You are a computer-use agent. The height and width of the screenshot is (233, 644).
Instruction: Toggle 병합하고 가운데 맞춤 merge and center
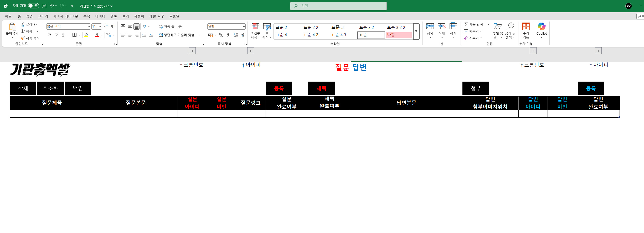click(177, 35)
